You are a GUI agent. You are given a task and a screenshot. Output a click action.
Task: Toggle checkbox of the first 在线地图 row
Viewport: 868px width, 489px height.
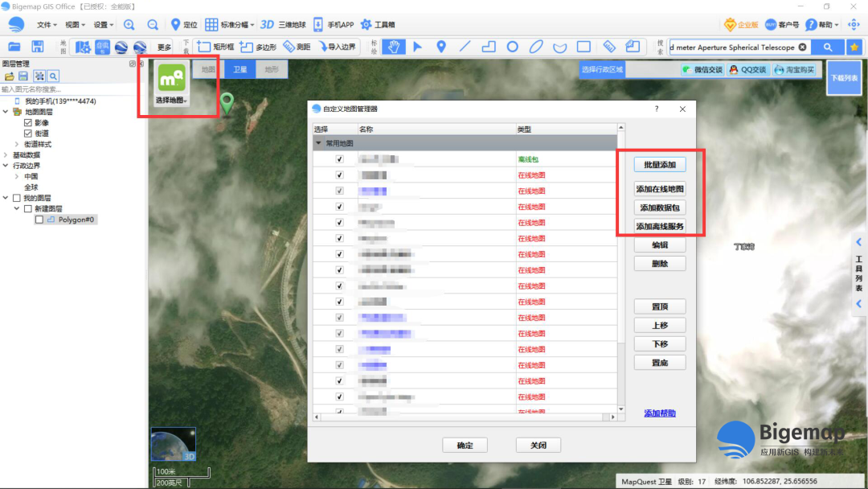(x=339, y=175)
